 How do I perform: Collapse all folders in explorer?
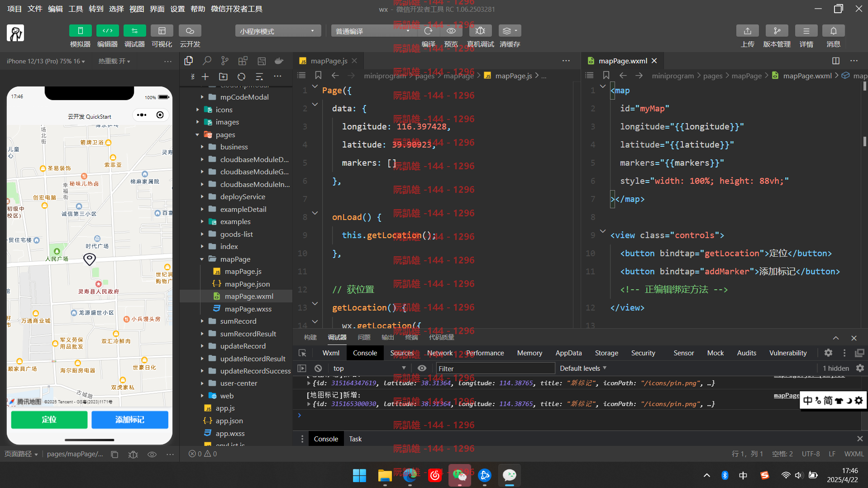(259, 77)
